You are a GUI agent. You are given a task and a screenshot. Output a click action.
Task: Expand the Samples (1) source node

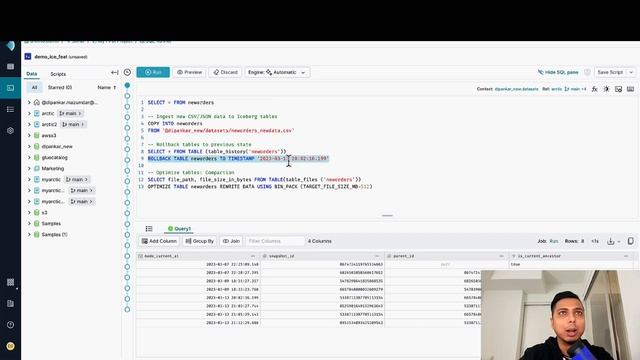pyautogui.click(x=29, y=234)
